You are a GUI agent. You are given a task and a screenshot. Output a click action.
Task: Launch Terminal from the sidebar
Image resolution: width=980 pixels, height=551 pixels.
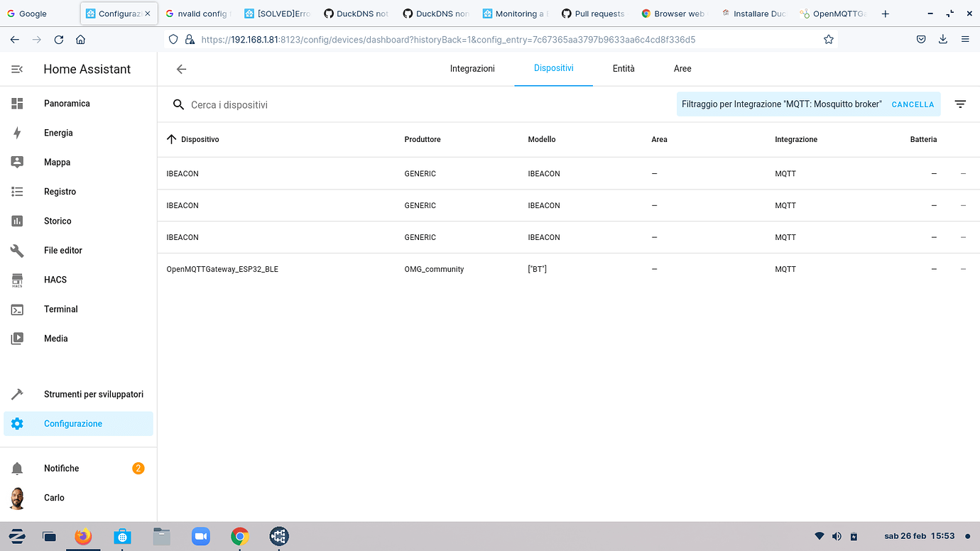pyautogui.click(x=60, y=309)
